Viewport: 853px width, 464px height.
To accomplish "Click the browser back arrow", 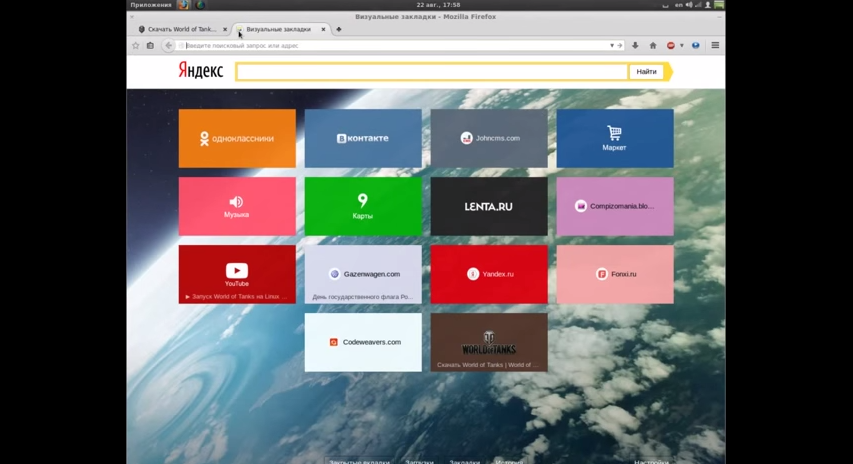I will (x=169, y=46).
